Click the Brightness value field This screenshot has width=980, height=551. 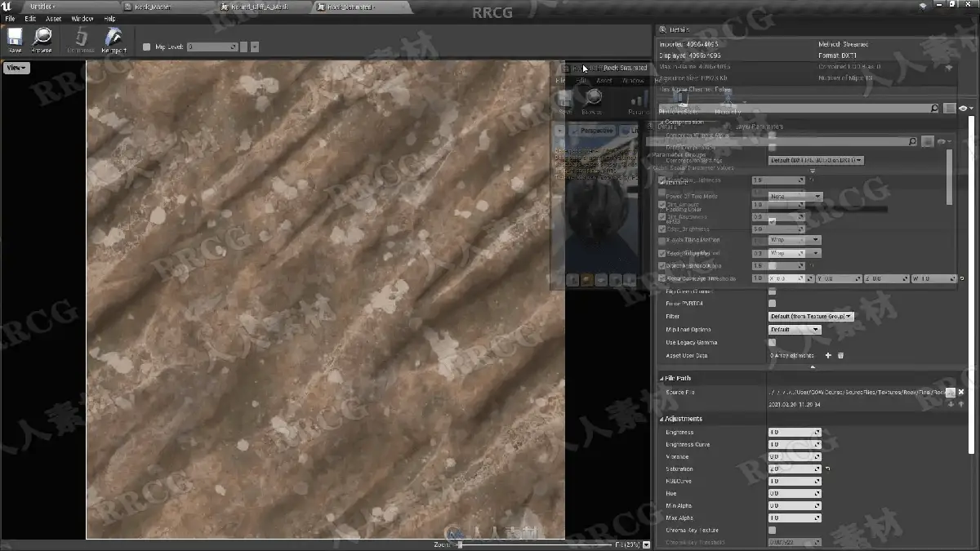point(795,433)
